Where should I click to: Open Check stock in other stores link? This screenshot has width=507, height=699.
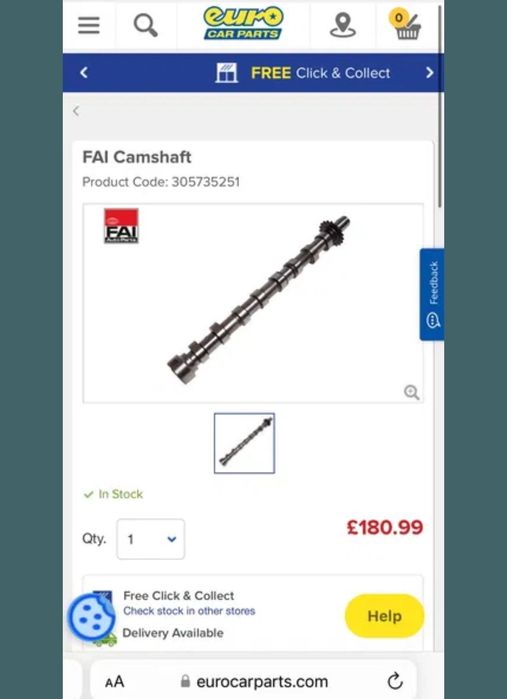coord(189,611)
